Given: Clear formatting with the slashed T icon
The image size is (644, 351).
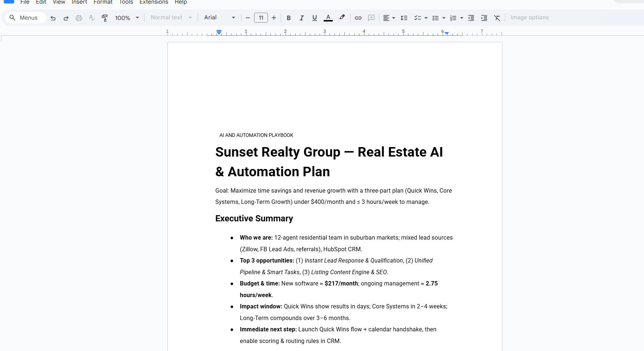Looking at the screenshot, I should click(497, 18).
